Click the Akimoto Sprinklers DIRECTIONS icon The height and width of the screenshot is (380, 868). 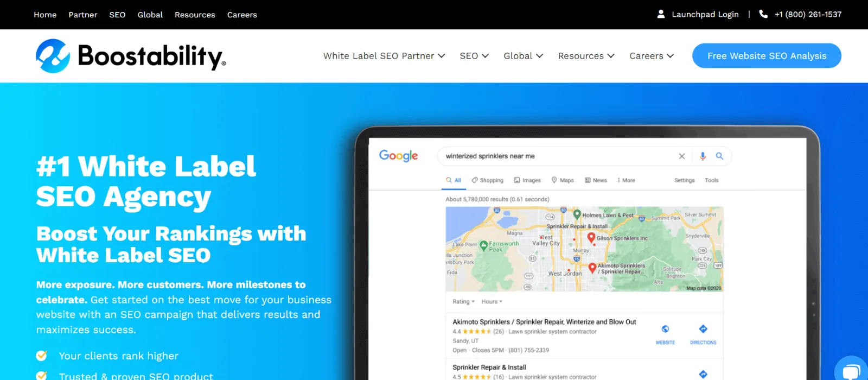[703, 329]
